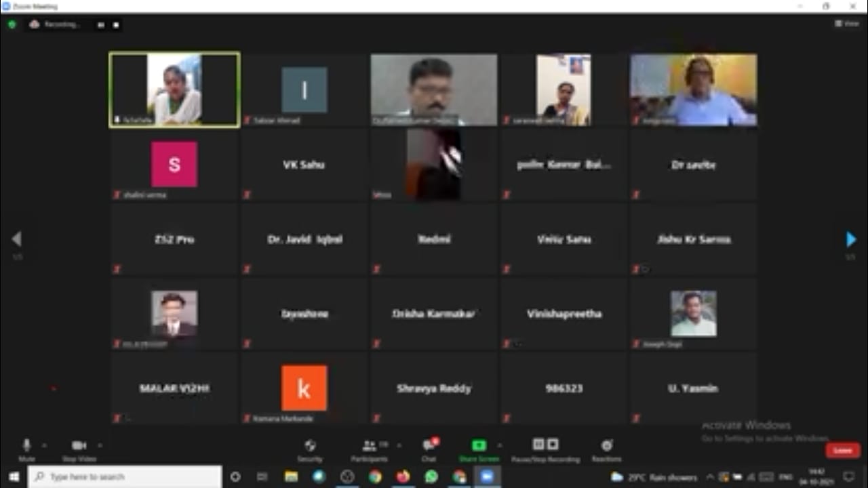Select Joseph Gopi's photo tile
This screenshot has height=488, width=868.
pyautogui.click(x=694, y=314)
